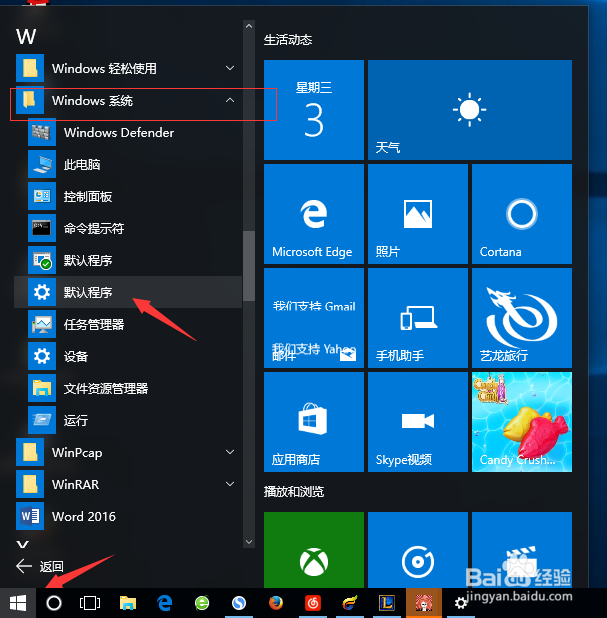
Task: Expand the WinRAR folder
Action: (128, 484)
